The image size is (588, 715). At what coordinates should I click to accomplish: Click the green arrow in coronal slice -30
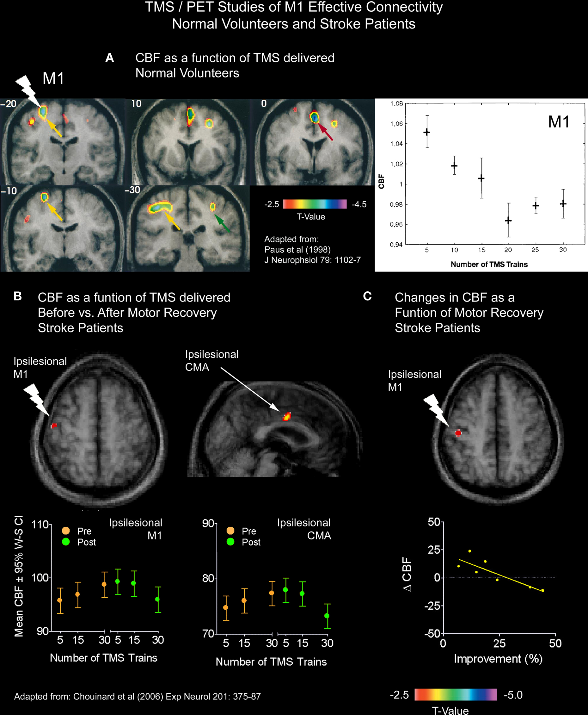[x=223, y=223]
